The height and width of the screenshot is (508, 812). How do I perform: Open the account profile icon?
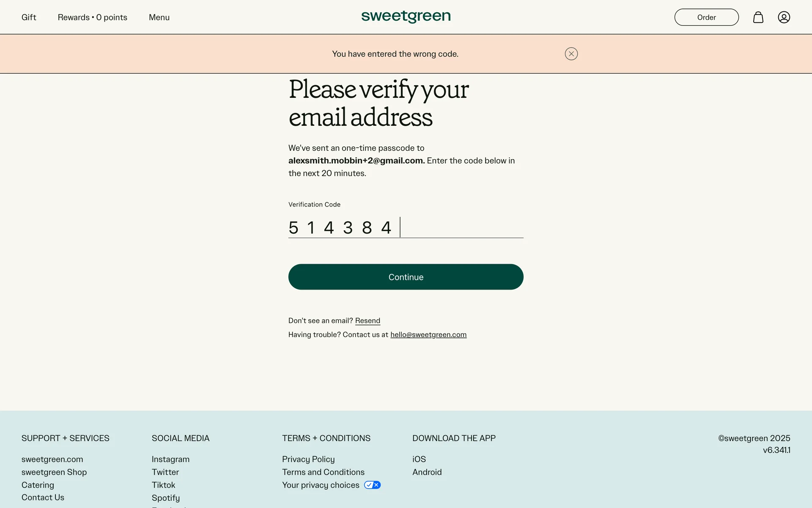coord(784,17)
